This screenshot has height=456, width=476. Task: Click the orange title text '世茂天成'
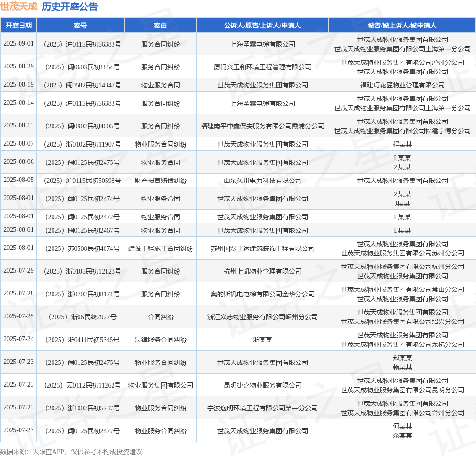(x=19, y=7)
